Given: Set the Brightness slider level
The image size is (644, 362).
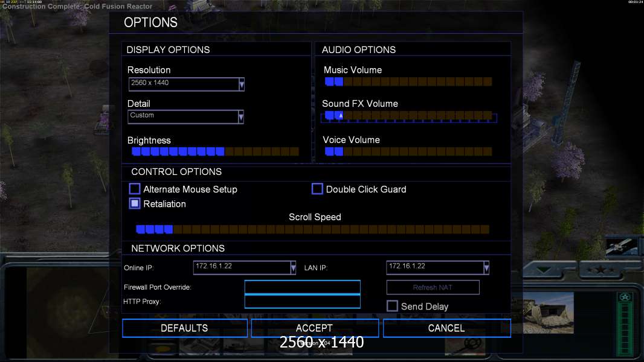Looking at the screenshot, I should coord(215,151).
